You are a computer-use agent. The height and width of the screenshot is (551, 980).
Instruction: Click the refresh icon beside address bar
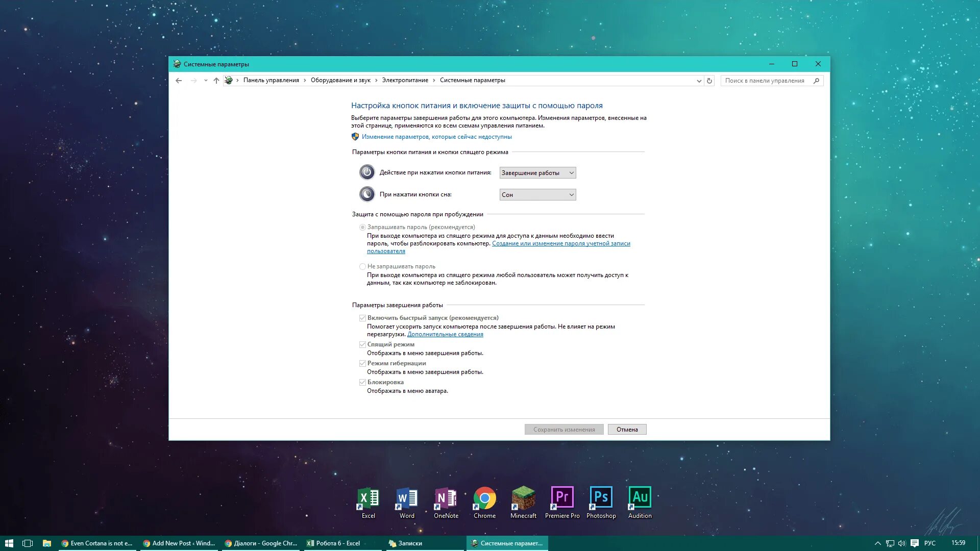[709, 81]
